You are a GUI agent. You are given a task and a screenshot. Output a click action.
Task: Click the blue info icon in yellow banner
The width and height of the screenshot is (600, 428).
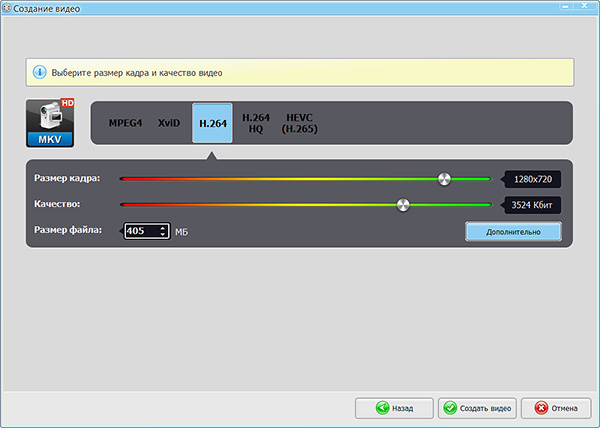pyautogui.click(x=39, y=72)
